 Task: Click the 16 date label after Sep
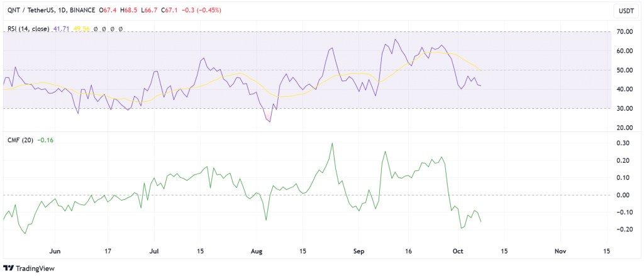pos(408,251)
